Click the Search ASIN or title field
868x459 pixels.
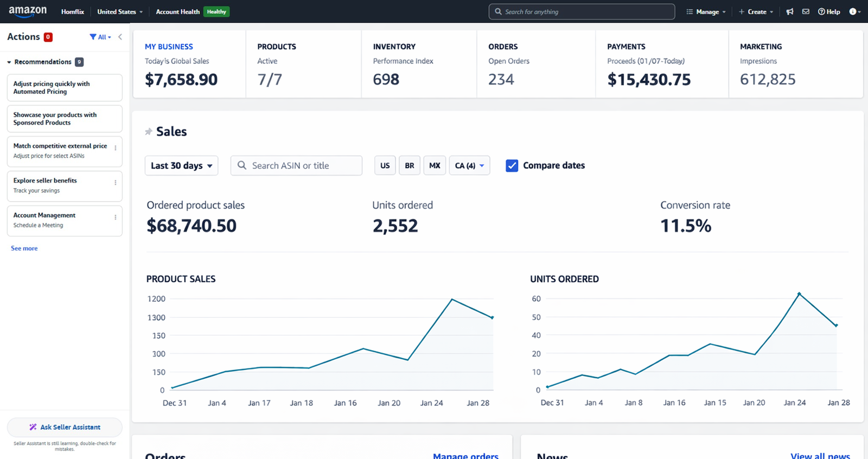[296, 166]
